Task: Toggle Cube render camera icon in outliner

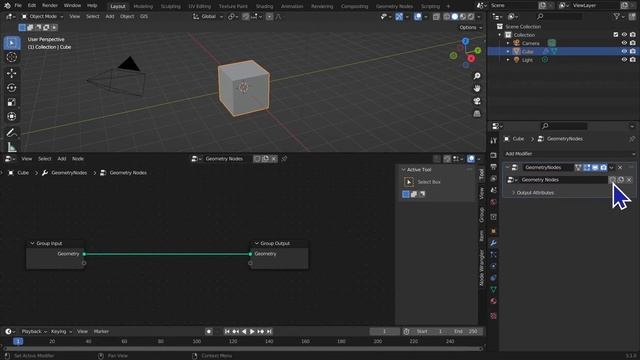Action: (633, 51)
